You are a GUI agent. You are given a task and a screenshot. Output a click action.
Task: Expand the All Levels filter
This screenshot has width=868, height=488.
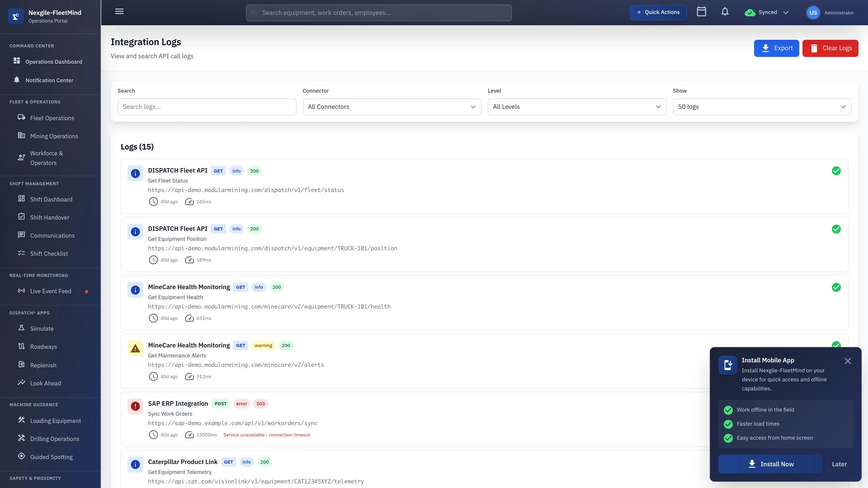(577, 107)
